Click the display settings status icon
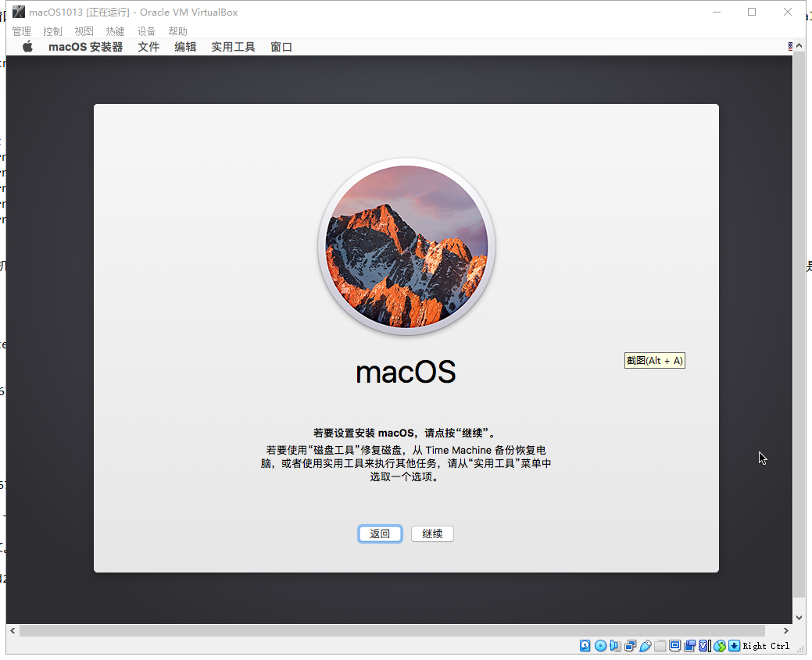The height and width of the screenshot is (660, 812). 674,645
